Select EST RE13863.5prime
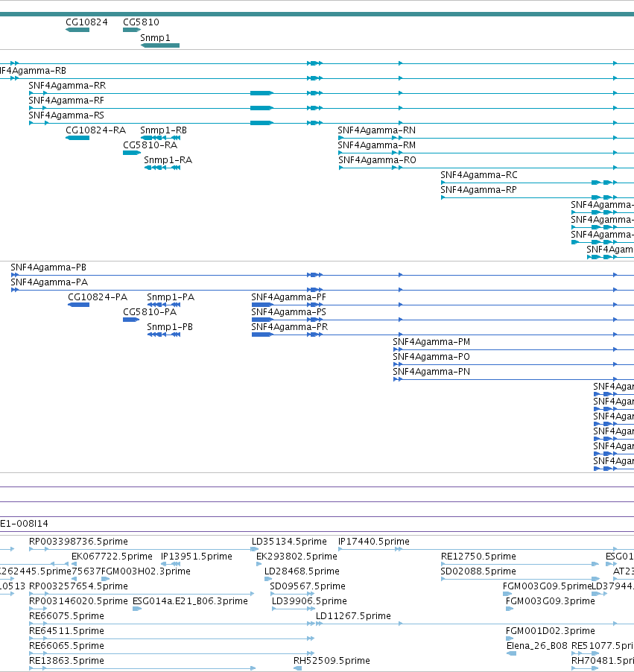This screenshot has height=672, width=634. [x=66, y=660]
